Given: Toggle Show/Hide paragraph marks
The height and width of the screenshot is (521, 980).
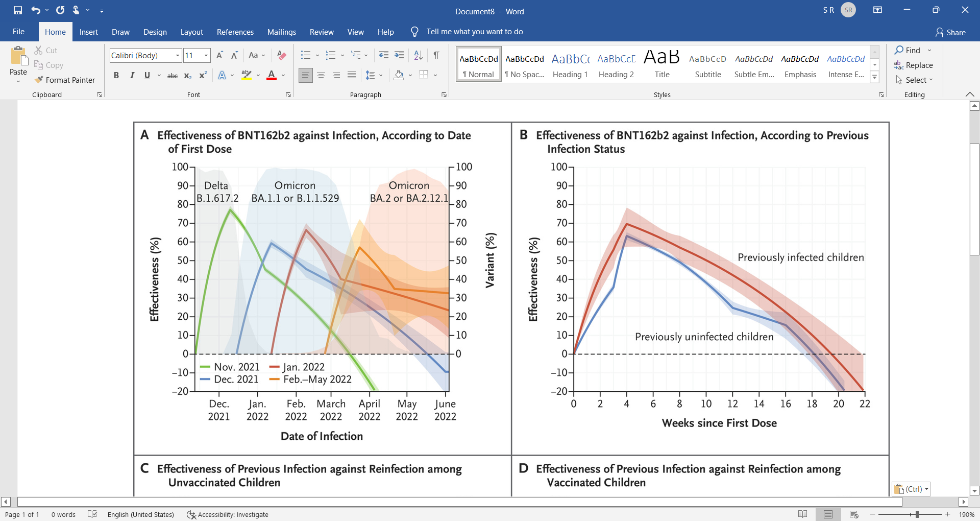Looking at the screenshot, I should click(436, 55).
